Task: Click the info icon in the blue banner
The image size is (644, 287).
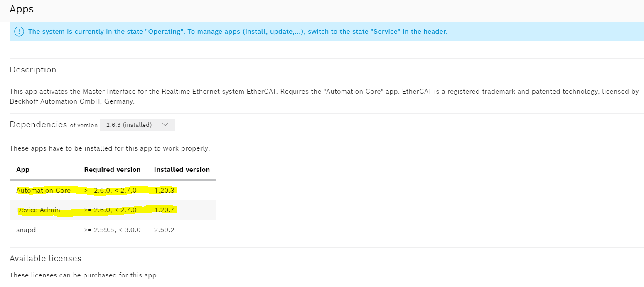Action: (x=19, y=32)
